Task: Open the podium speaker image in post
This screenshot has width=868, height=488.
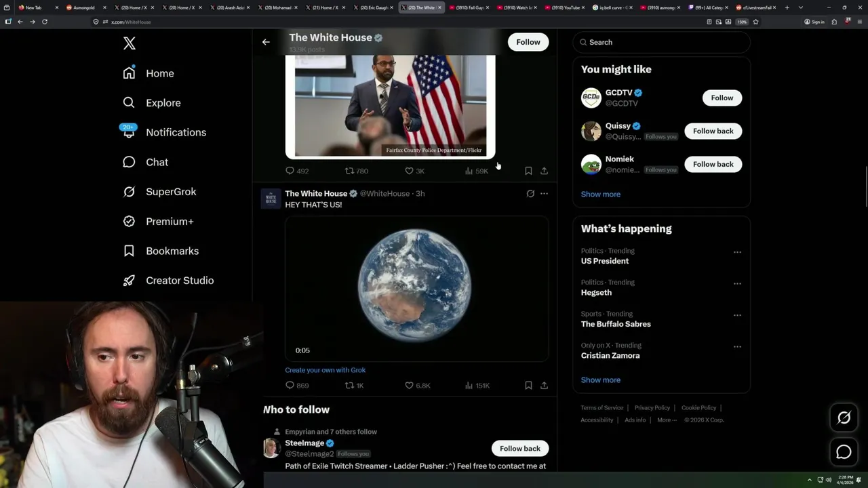Action: pyautogui.click(x=390, y=106)
